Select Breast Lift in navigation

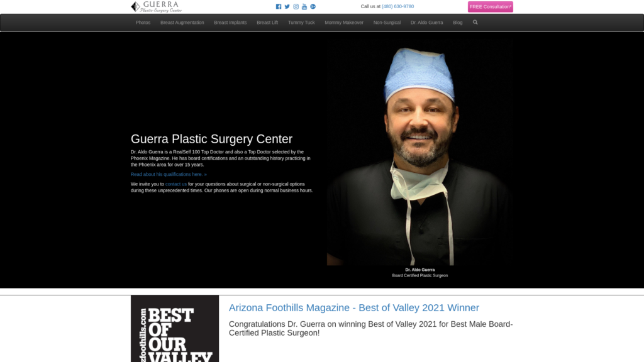pyautogui.click(x=267, y=23)
